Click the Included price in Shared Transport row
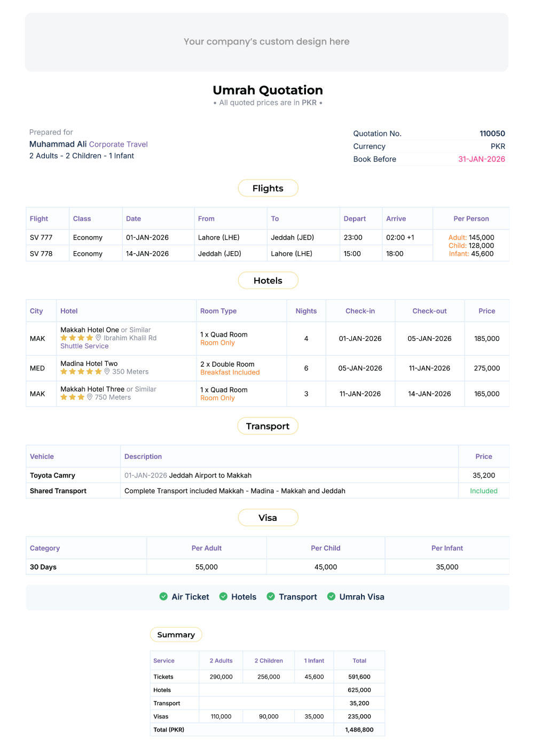Viewport: 534px width, 756px height. tap(483, 491)
